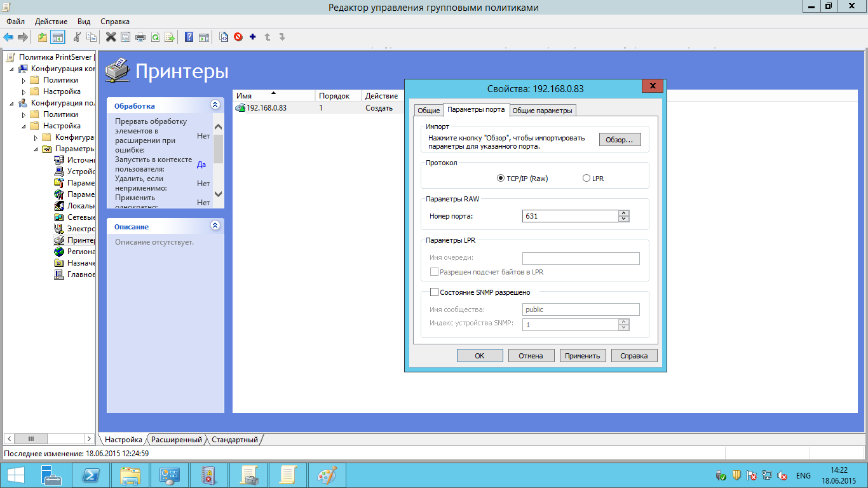Select the Сетевые tree node
The height and width of the screenshot is (488, 868).
[75, 217]
